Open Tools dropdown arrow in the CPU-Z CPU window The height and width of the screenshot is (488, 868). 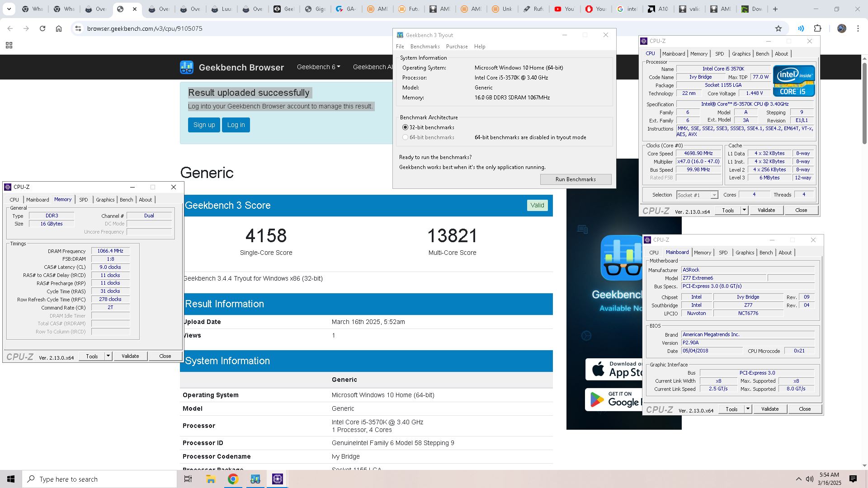744,210
